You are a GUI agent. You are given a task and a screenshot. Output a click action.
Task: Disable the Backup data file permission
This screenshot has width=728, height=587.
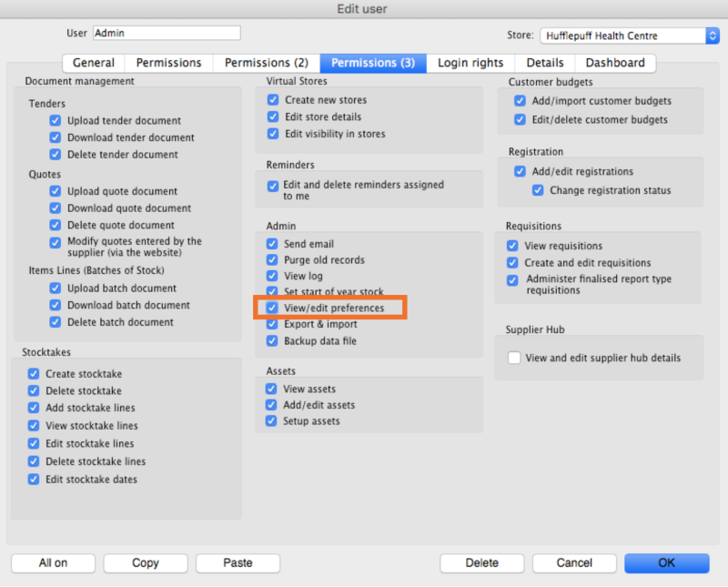[272, 340]
